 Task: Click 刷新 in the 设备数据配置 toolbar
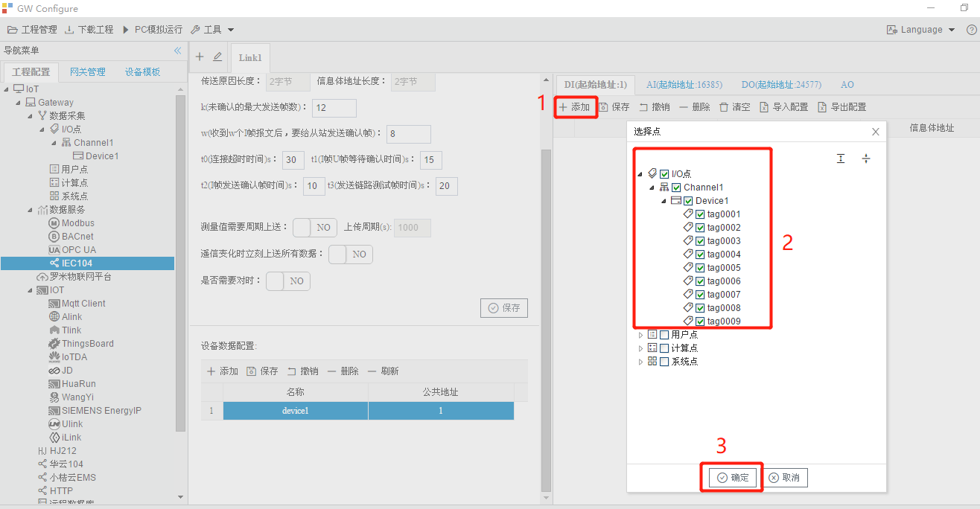point(383,371)
